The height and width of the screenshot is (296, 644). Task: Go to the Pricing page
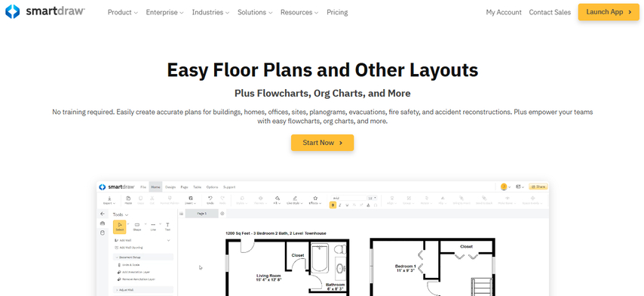coord(337,12)
